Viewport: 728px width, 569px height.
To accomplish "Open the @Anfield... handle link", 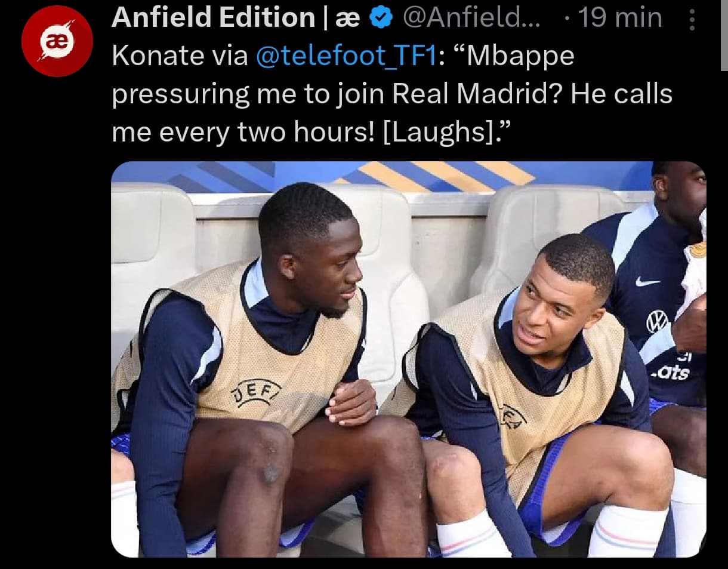I will click(472, 19).
